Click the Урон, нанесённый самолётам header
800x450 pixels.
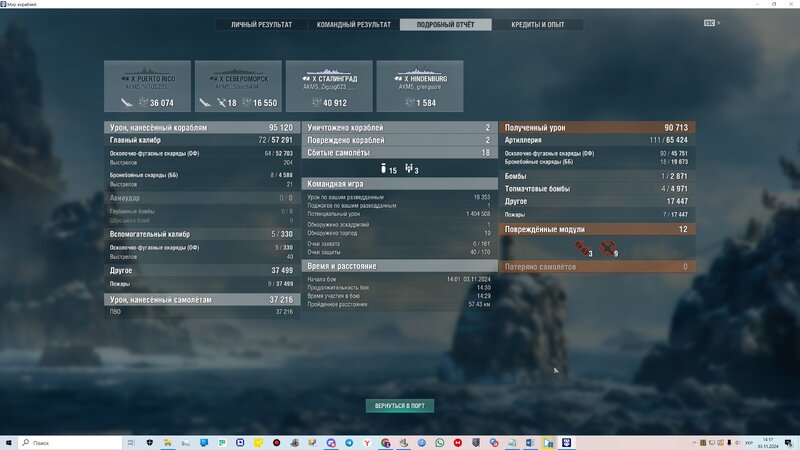(202, 299)
